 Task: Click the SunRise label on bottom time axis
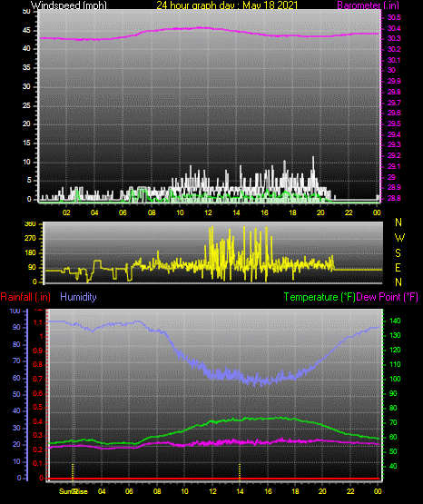74,491
